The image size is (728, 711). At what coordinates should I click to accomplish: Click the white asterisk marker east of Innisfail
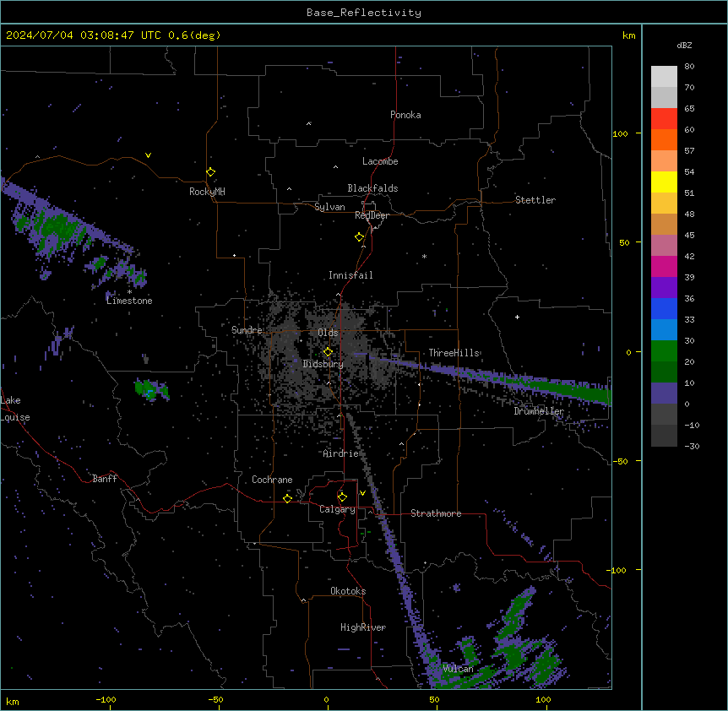(424, 256)
